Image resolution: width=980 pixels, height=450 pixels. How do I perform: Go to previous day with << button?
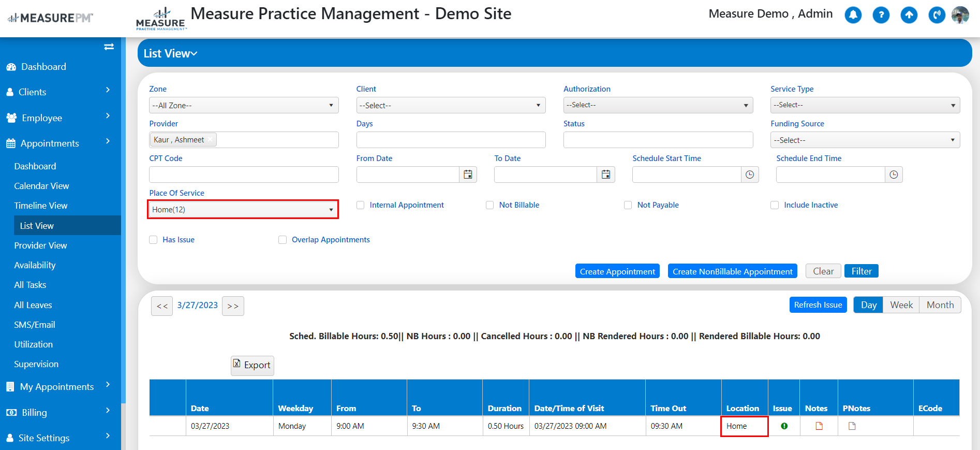[162, 306]
